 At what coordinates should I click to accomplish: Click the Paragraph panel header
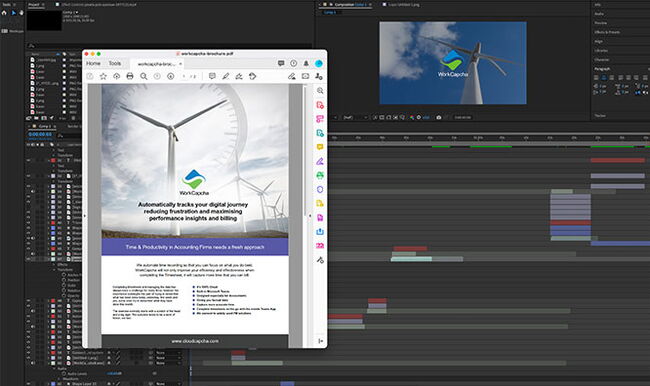coord(602,69)
